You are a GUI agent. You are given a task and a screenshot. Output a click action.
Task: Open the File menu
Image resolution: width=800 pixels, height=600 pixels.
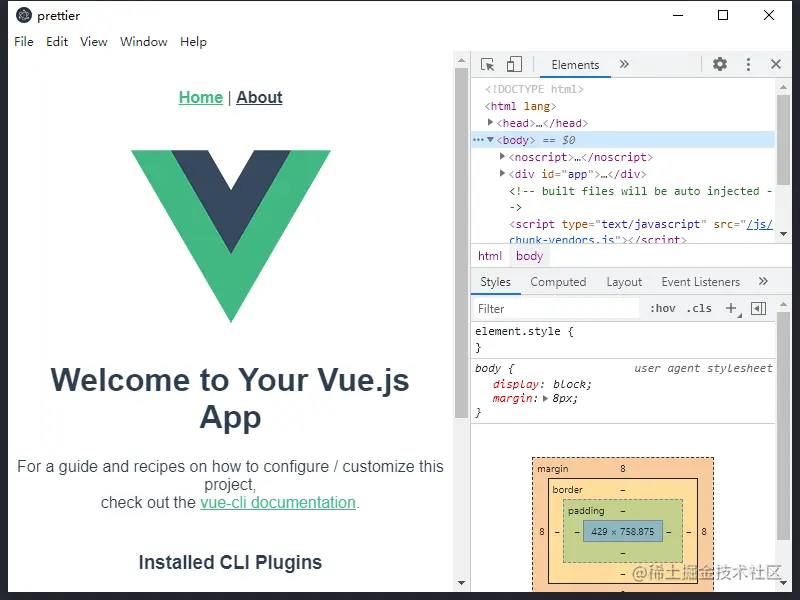23,41
